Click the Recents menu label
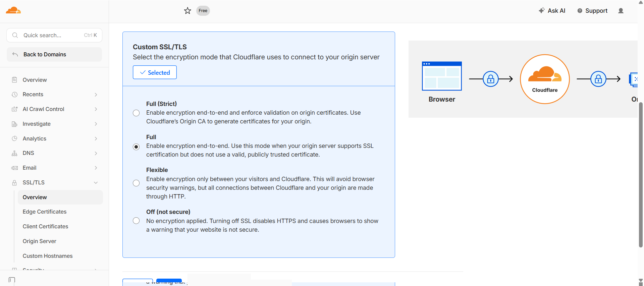Viewport: 644px width, 286px height. click(33, 95)
